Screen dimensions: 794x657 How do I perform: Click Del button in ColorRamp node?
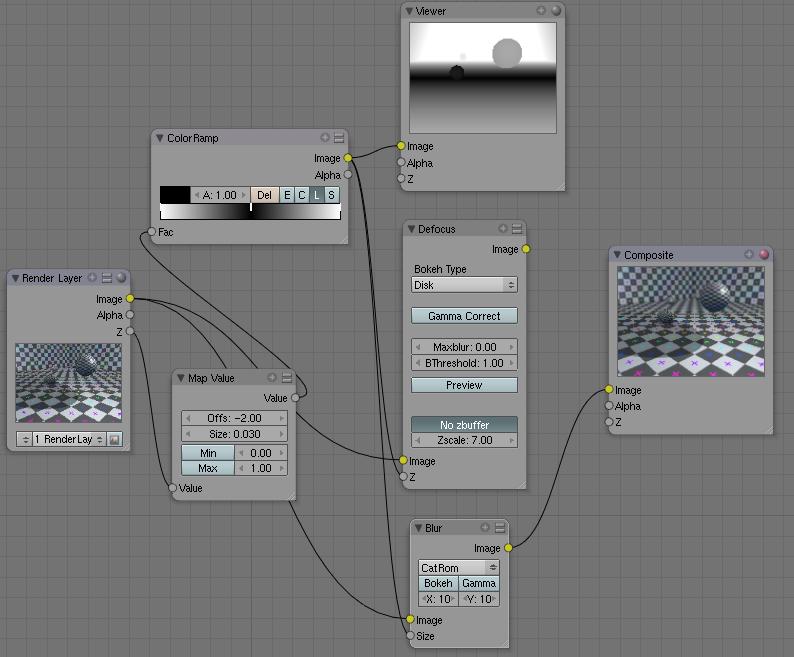264,195
